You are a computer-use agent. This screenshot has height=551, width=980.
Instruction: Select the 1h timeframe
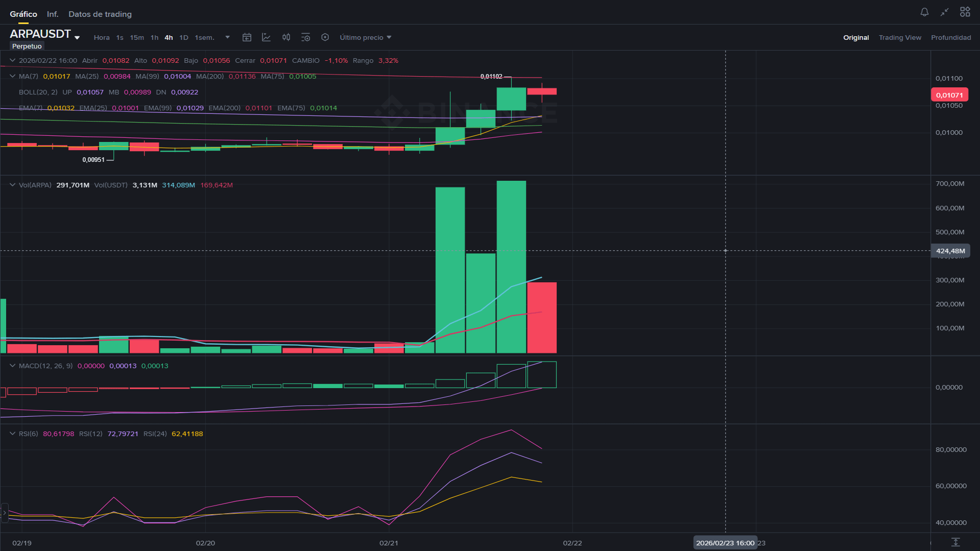[x=154, y=37]
